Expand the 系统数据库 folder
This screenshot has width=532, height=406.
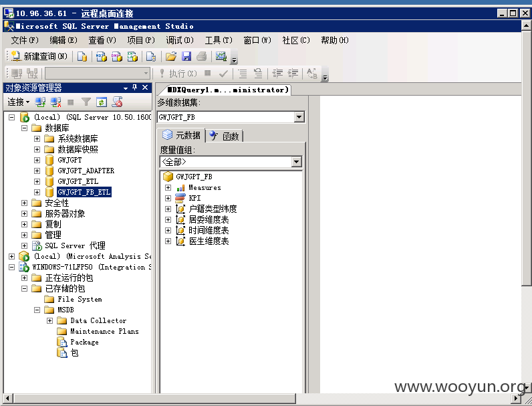click(37, 138)
